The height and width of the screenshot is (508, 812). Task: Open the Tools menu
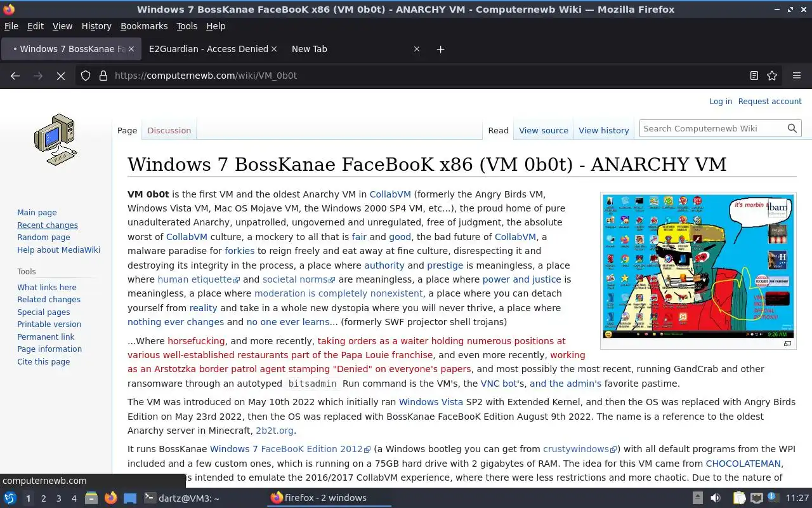pyautogui.click(x=187, y=26)
